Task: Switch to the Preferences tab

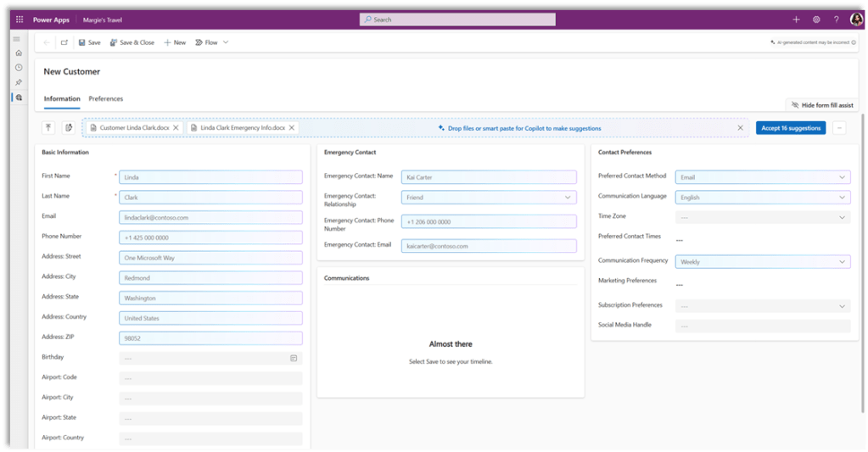Action: (x=106, y=99)
